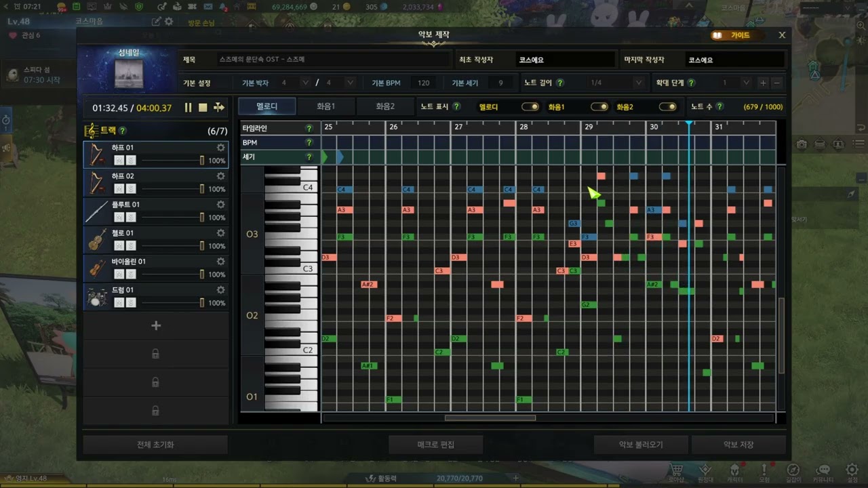Increase zoom level with plus button
The width and height of the screenshot is (868, 488).
(763, 83)
